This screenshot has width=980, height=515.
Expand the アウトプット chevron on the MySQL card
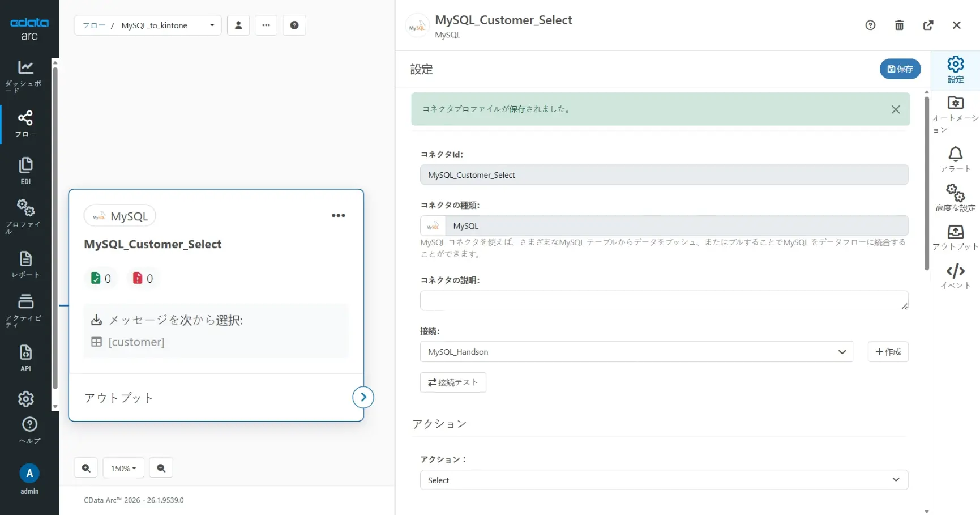click(x=363, y=397)
